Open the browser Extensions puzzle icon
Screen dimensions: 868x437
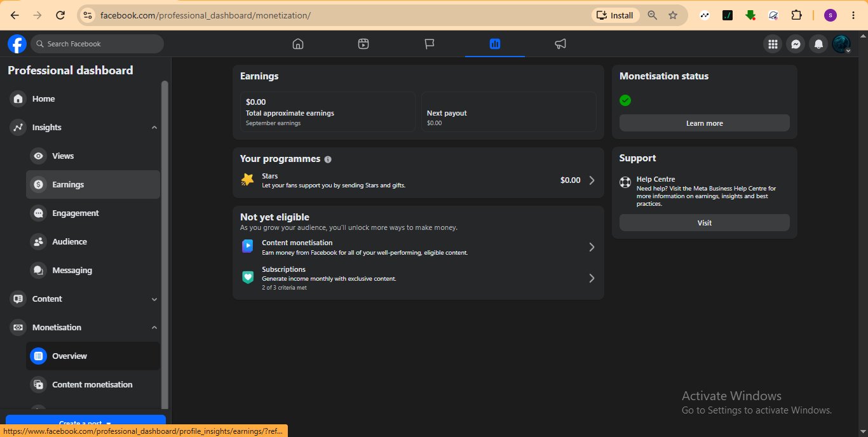click(796, 15)
